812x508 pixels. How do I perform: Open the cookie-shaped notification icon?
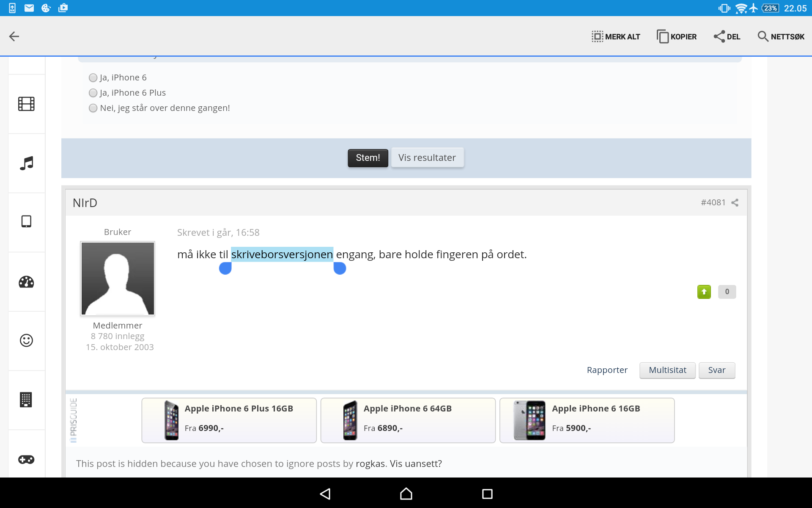click(x=46, y=8)
